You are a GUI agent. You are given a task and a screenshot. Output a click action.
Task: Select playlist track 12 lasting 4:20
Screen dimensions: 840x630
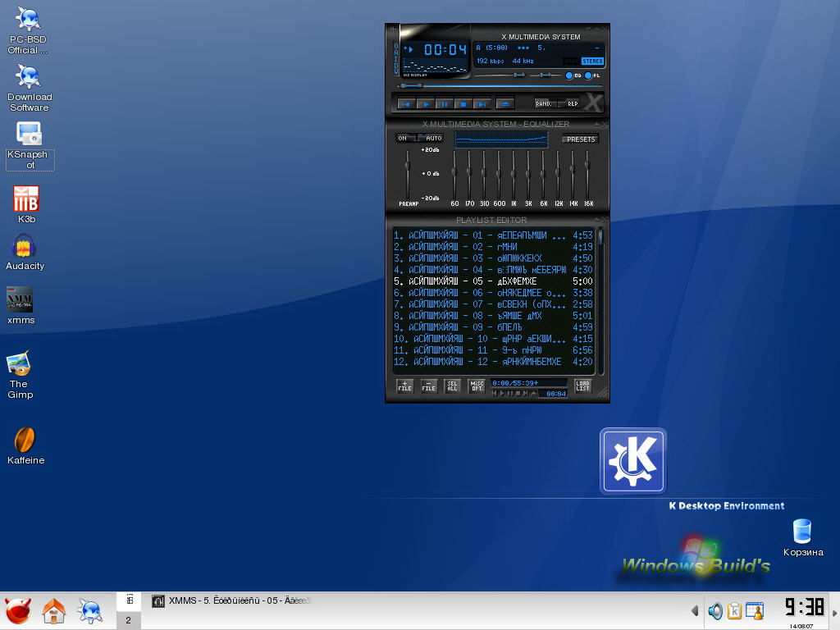pos(493,362)
